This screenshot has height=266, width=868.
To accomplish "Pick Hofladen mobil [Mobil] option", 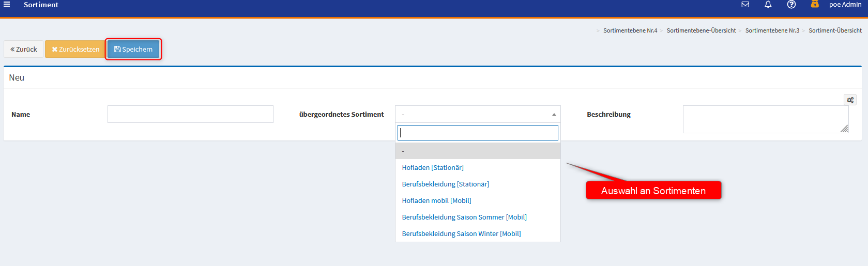I will (x=436, y=200).
